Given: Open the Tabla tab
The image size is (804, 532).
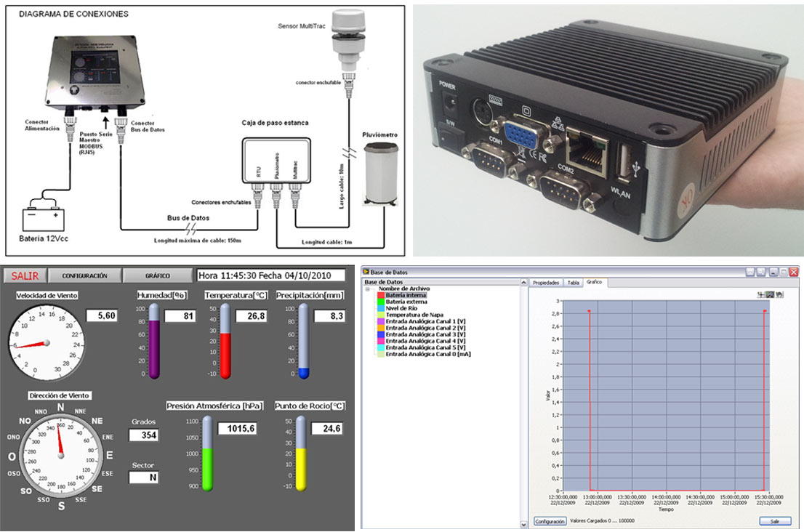Looking at the screenshot, I should (573, 282).
